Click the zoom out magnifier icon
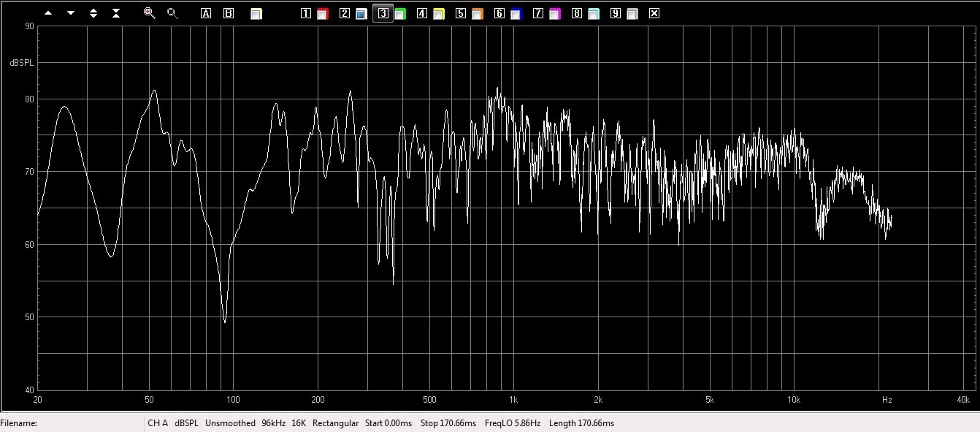This screenshot has width=980, height=432. click(x=172, y=13)
